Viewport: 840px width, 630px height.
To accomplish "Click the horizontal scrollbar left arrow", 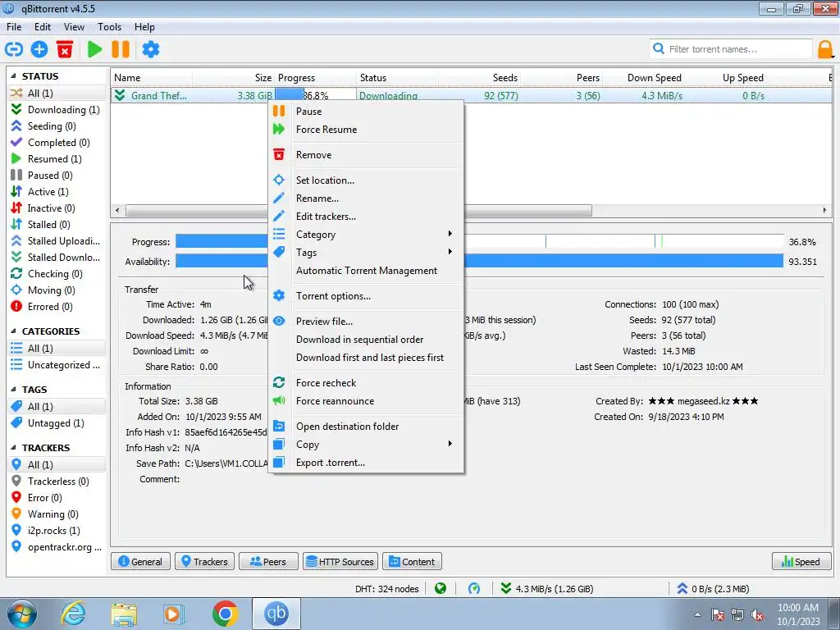I will (117, 211).
